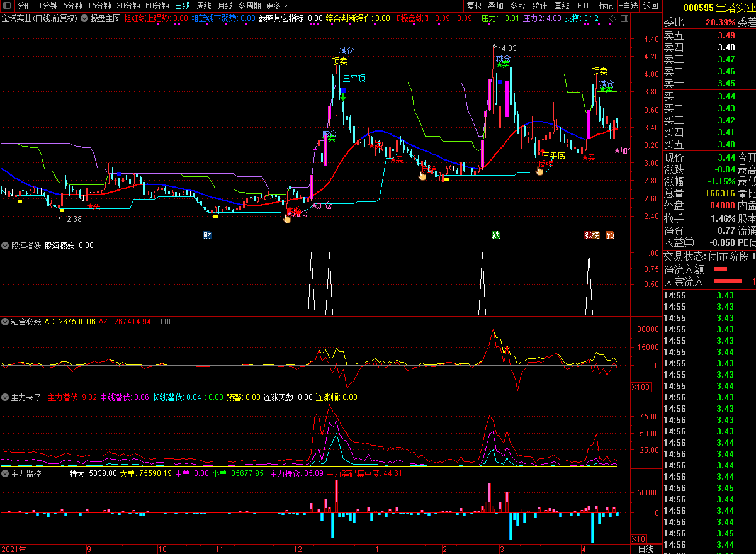Click the 预 marker icon on chart
Viewport: 756px width, 554px height.
(610, 235)
